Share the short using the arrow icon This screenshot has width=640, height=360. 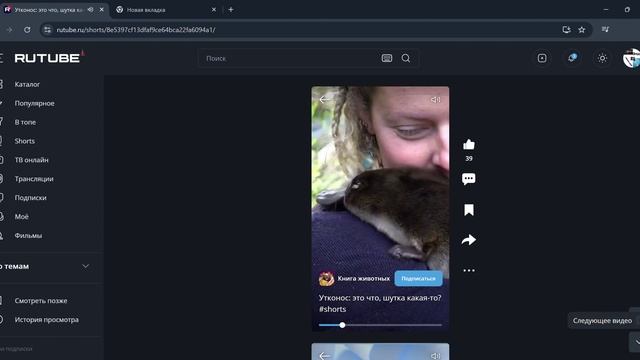[x=469, y=240]
